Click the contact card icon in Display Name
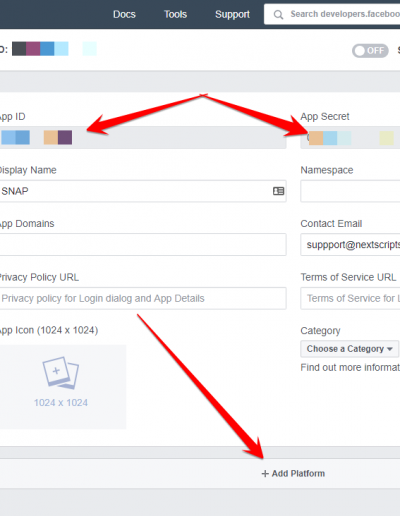 [278, 191]
